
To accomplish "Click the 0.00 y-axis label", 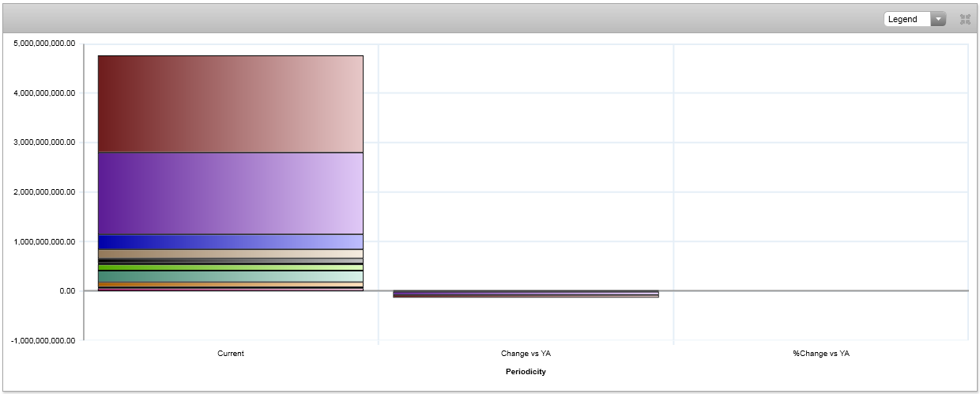I will [x=66, y=291].
